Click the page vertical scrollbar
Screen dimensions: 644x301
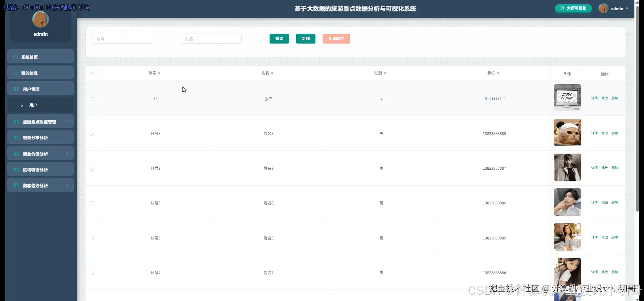(x=637, y=109)
